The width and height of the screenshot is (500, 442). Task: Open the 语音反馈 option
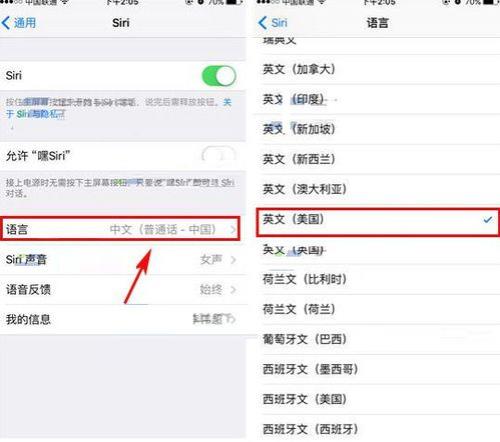(123, 290)
